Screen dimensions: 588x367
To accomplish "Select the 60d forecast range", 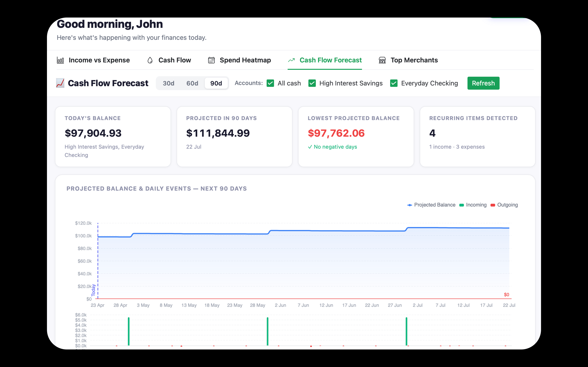I will point(192,83).
